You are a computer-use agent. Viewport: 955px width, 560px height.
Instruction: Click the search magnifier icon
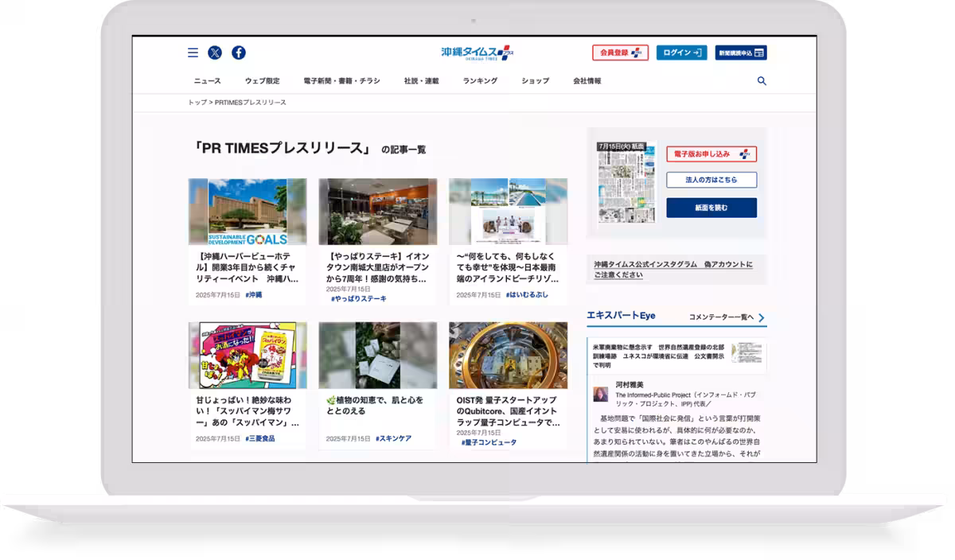762,81
